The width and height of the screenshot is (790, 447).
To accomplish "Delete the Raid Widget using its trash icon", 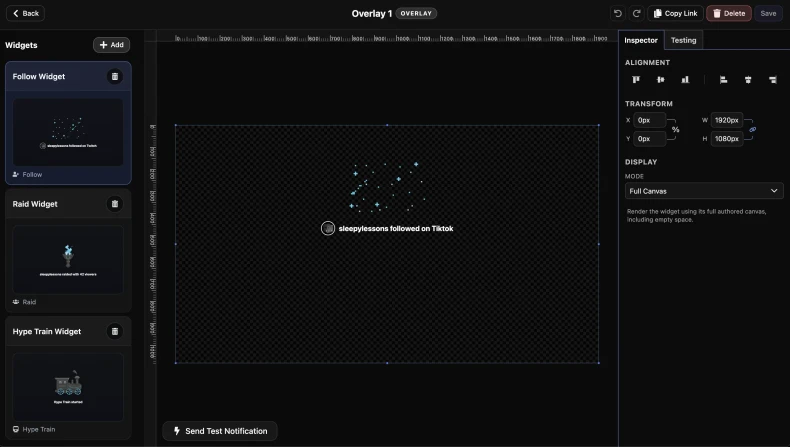I will 115,204.
